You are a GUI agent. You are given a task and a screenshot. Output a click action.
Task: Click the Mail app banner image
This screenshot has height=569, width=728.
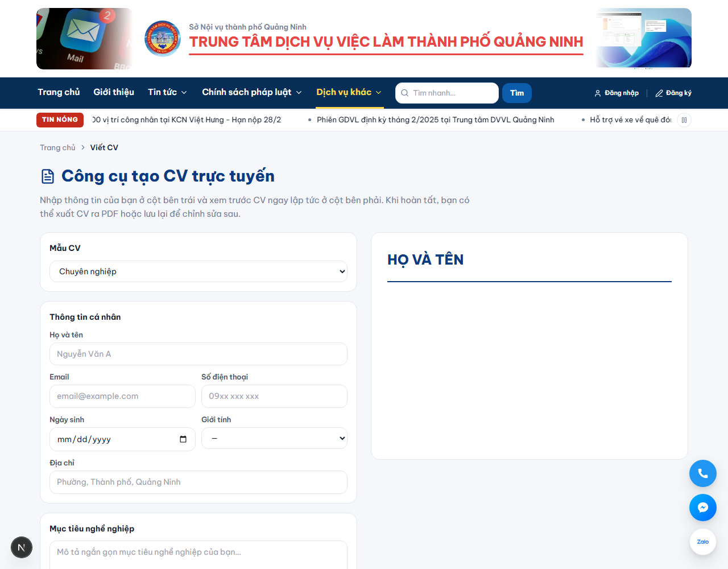pyautogui.click(x=85, y=39)
